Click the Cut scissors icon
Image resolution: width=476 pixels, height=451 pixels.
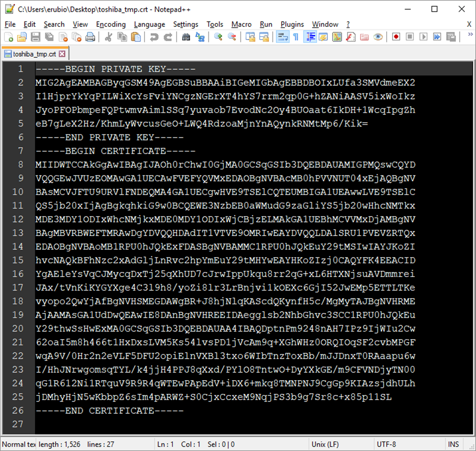pyautogui.click(x=108, y=37)
